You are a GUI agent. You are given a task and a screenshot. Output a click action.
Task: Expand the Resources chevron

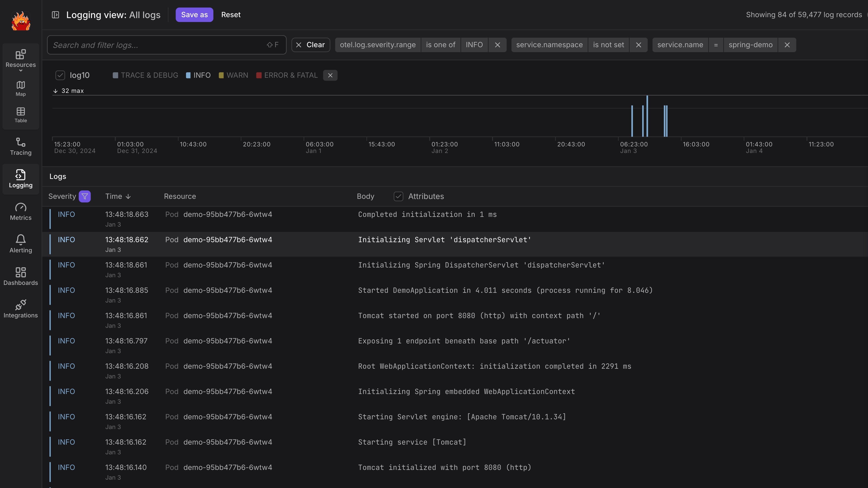pos(21,71)
